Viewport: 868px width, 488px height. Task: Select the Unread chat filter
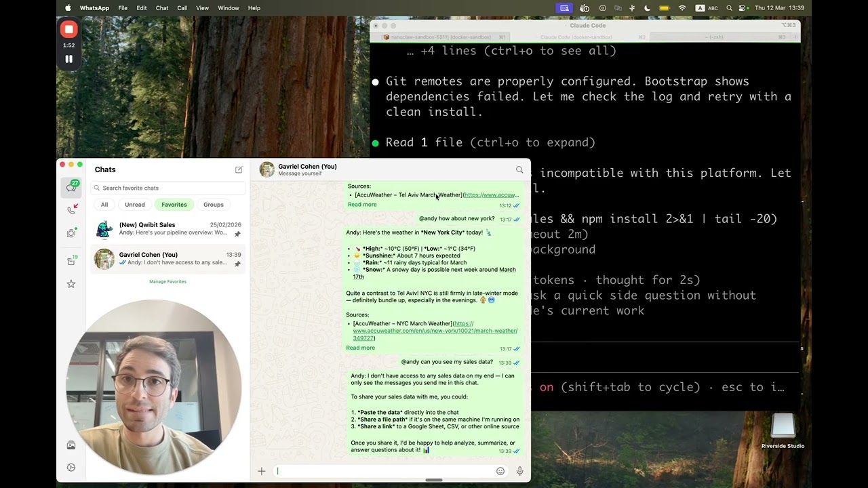pyautogui.click(x=135, y=204)
